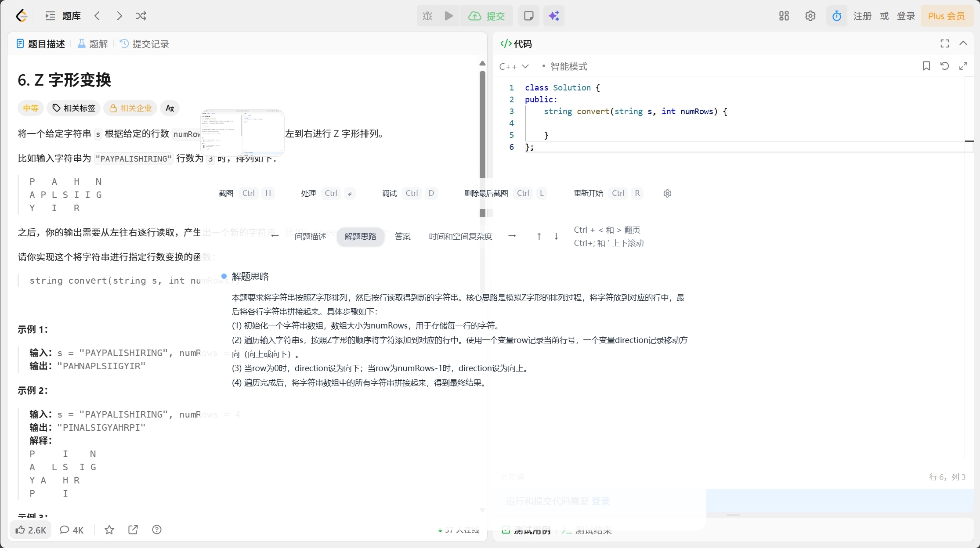
Task: Collapse the code panel with the chevron
Action: point(963,43)
